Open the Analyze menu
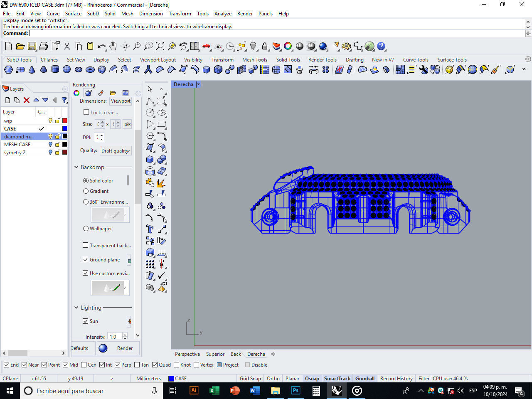This screenshot has height=399, width=532. (223, 13)
